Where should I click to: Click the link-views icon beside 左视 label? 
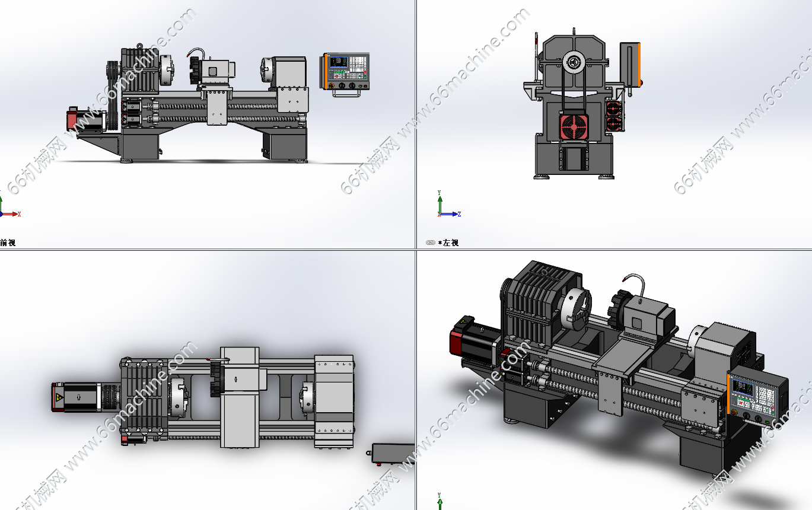(430, 243)
